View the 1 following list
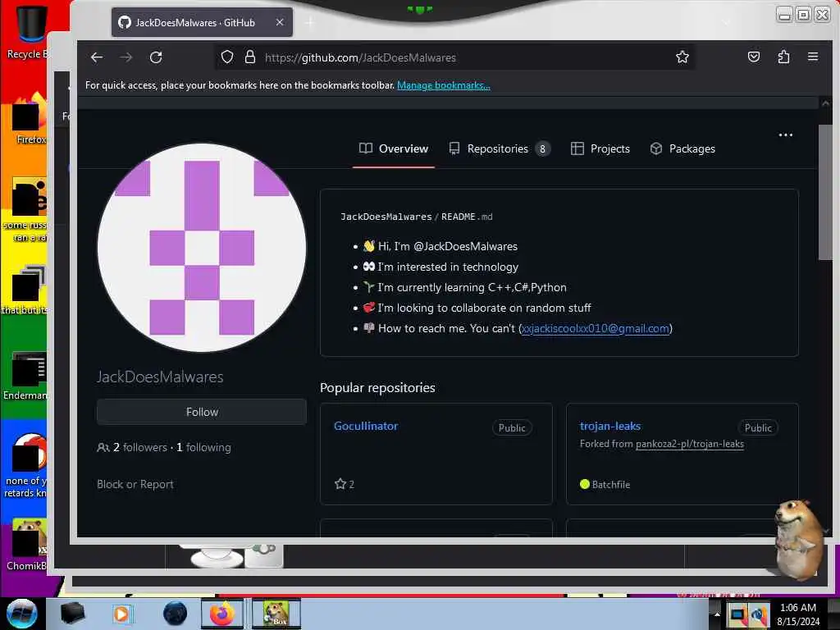 click(x=203, y=447)
